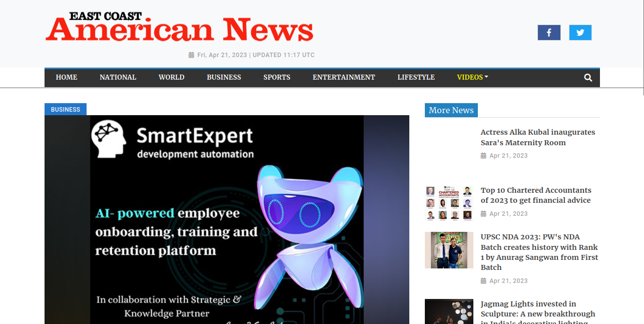
Task: Open UPSC NDA 2023 article headline
Action: (539, 252)
